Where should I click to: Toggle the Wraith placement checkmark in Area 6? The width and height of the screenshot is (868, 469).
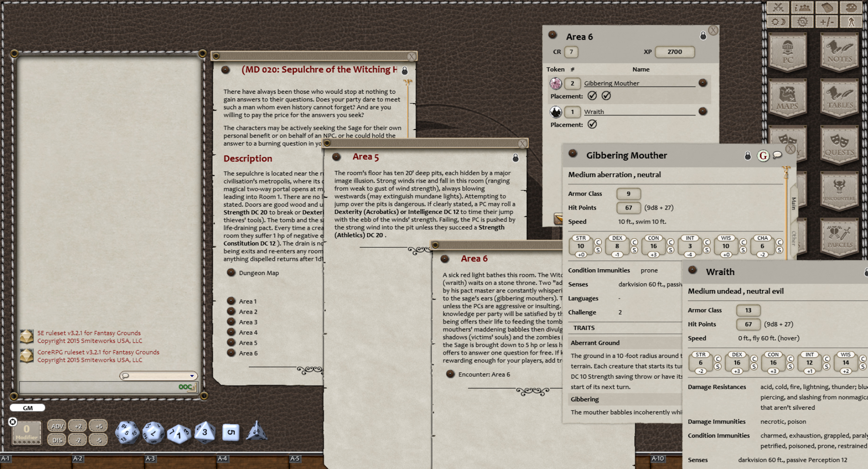593,124
